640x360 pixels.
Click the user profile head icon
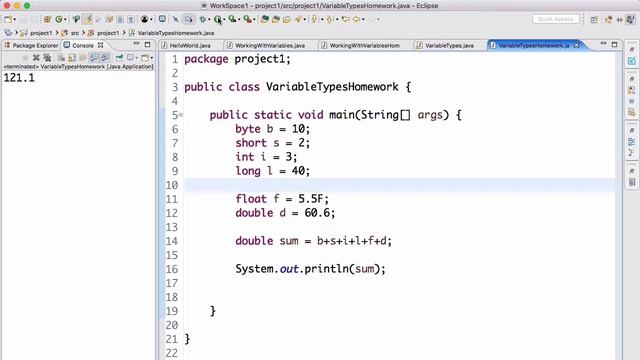144,19
